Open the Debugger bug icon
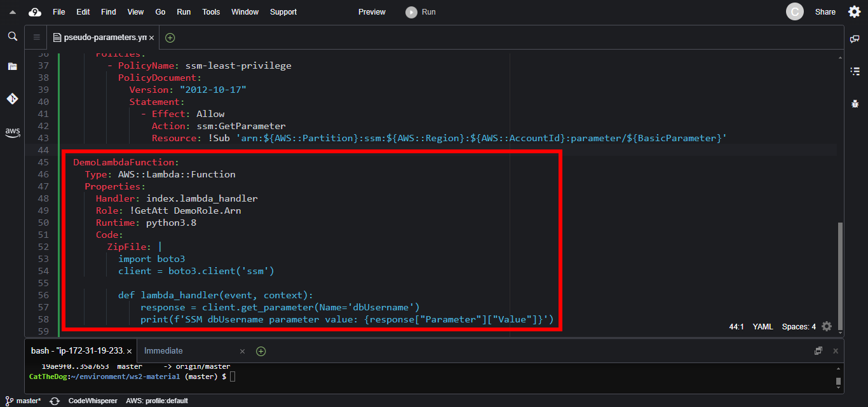Image resolution: width=868 pixels, height=407 pixels. point(855,103)
